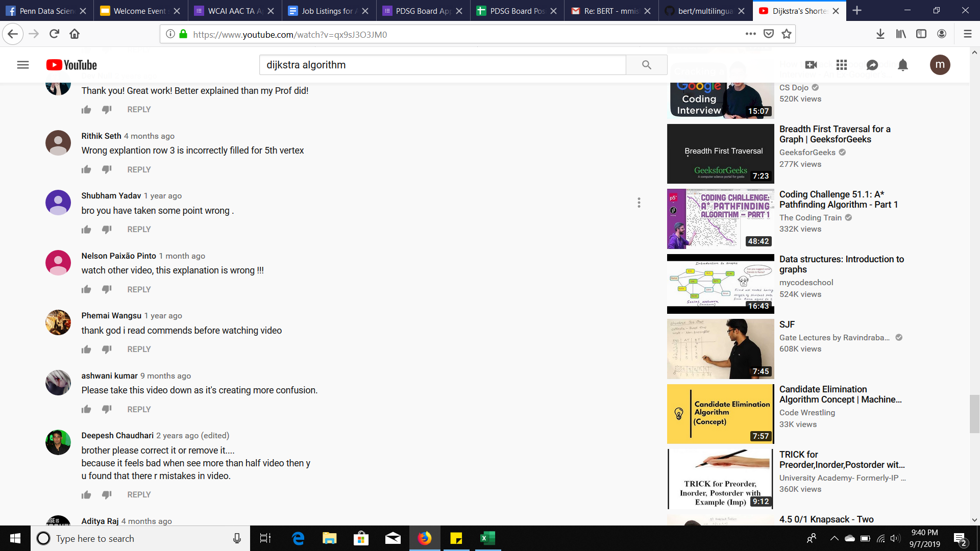
Task: Click the page vertical scrollbar thumb
Action: [x=974, y=413]
